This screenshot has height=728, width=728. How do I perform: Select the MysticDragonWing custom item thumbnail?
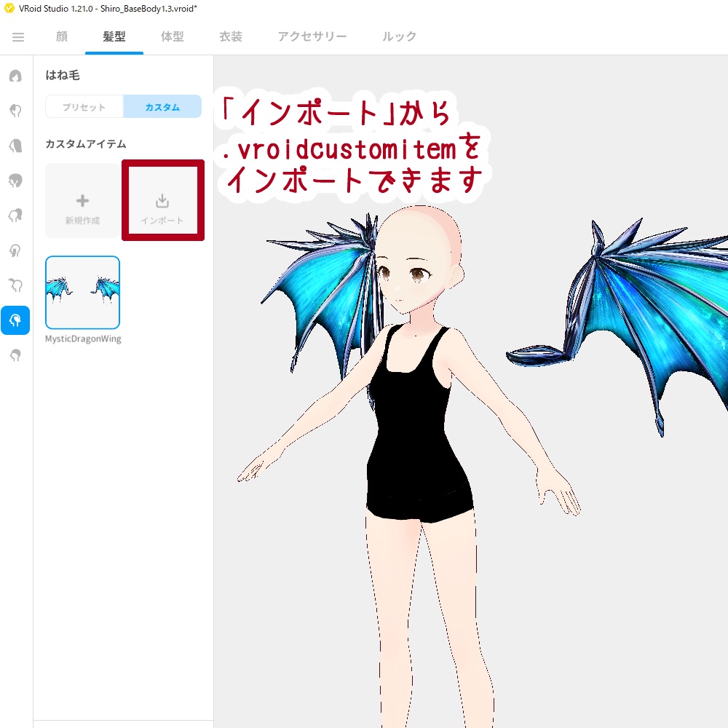coord(82,292)
